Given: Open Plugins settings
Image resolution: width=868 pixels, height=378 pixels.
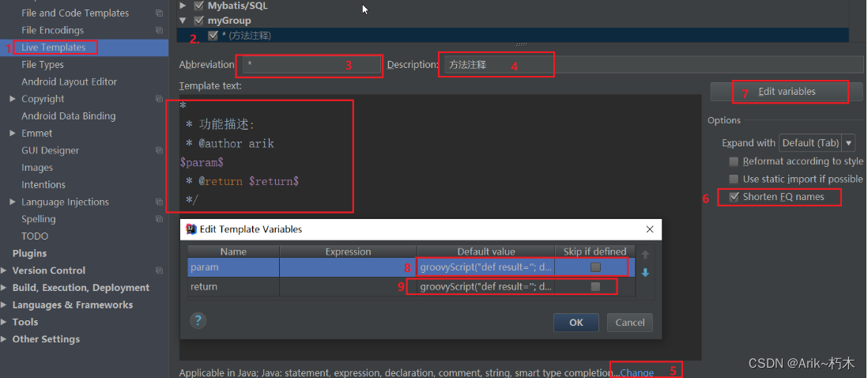Looking at the screenshot, I should click(x=29, y=253).
